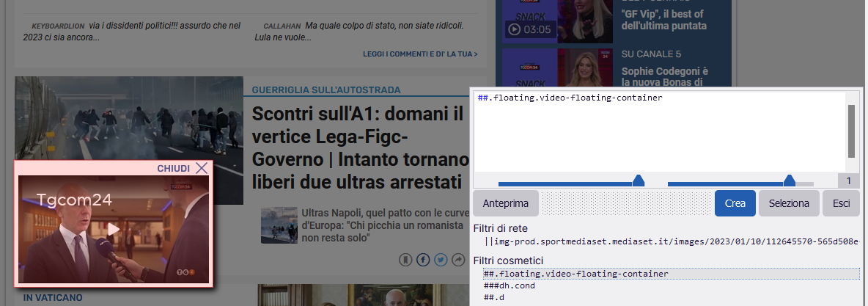The height and width of the screenshot is (306, 868).
Task: Open the "GF Vip", il best of dell'ultima puntata link
Action: point(663,20)
